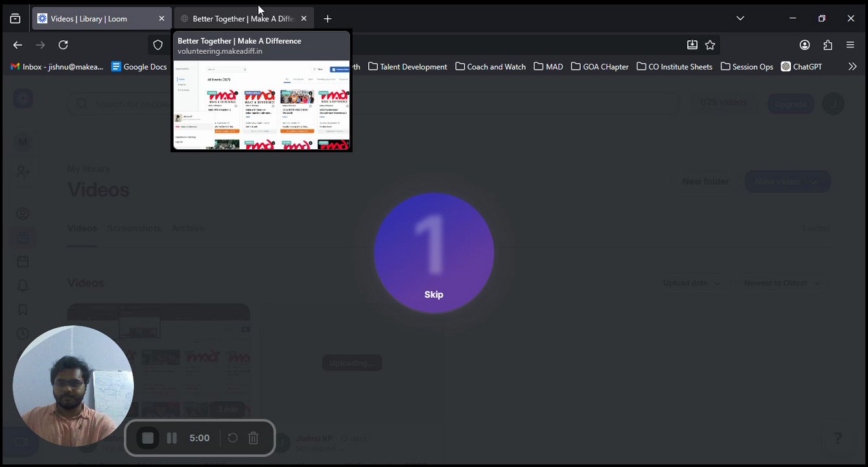Open the profile icon in Loom sidebar
The image size is (868, 467).
pos(23,214)
